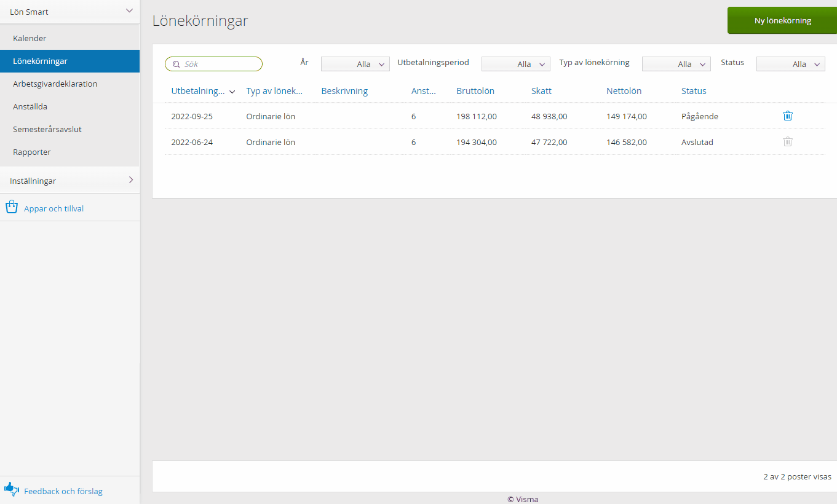Click the greyed trash icon for 2022-06-24
This screenshot has height=504, width=837.
pos(788,141)
